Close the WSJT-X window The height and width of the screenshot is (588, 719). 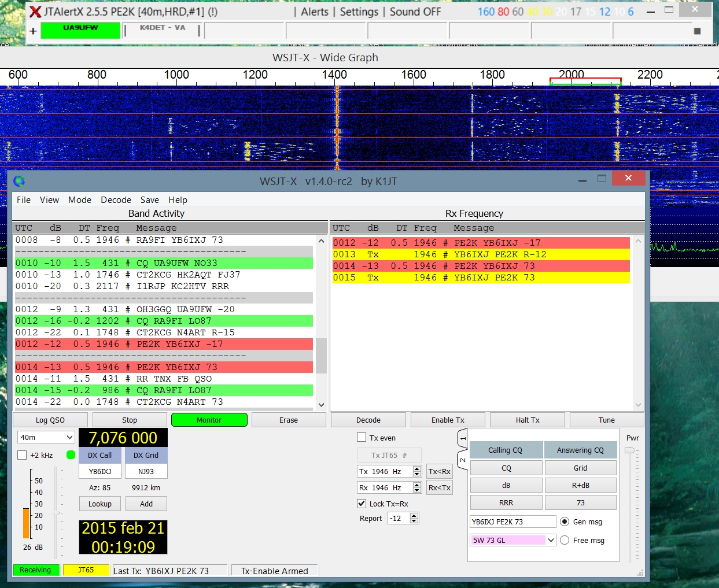click(628, 178)
